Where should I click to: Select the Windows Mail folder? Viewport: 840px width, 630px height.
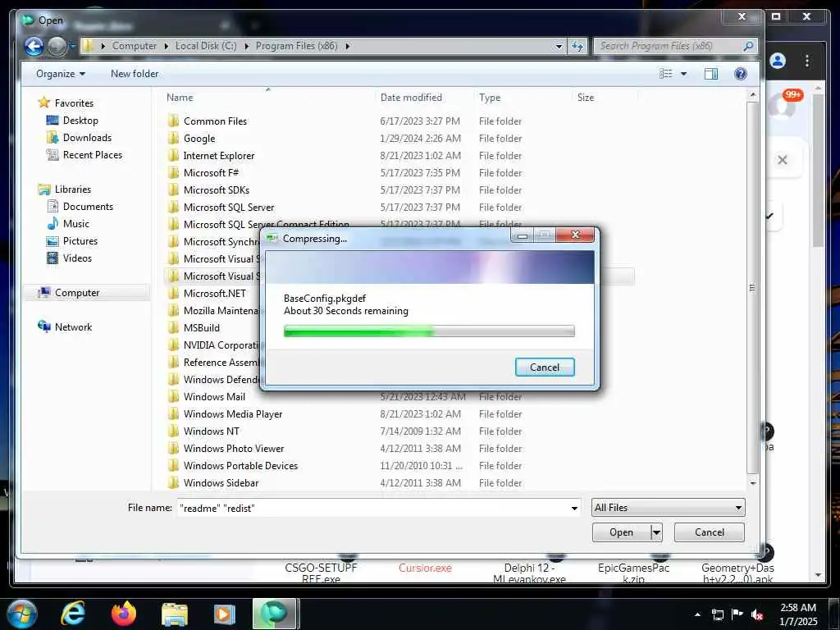pos(214,396)
